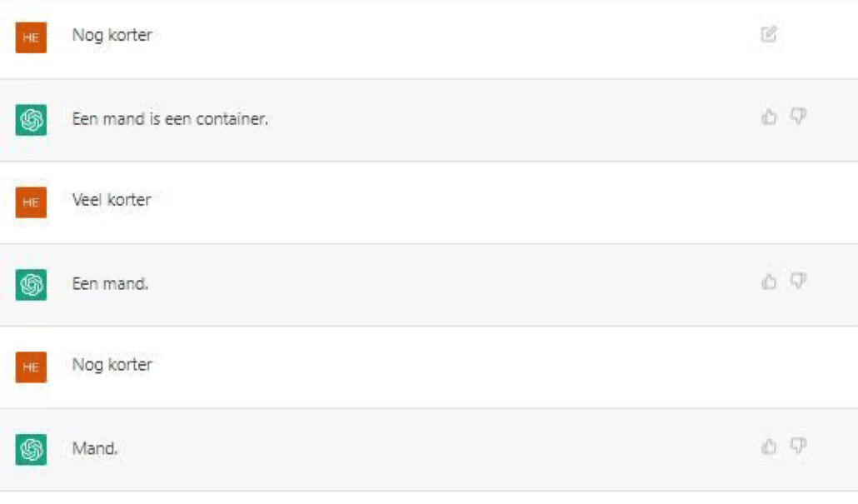Give thumbs up to the 'Mand.' answer

tap(769, 447)
